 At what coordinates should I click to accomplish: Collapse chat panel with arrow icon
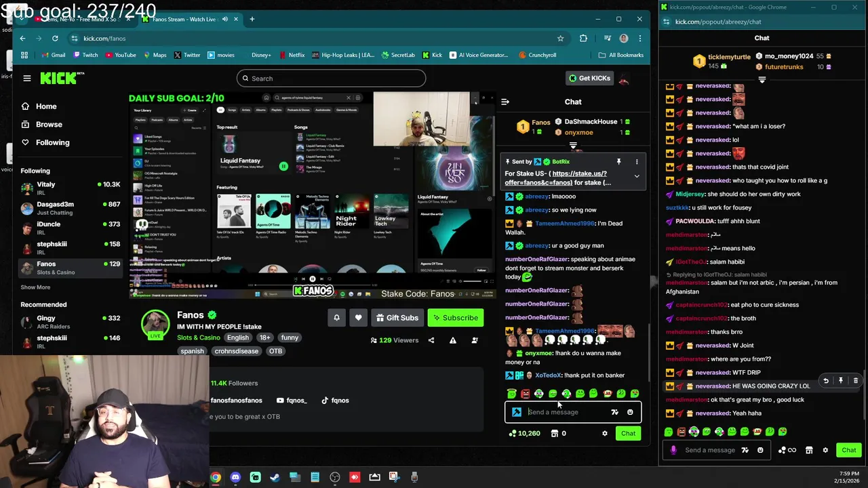(505, 102)
